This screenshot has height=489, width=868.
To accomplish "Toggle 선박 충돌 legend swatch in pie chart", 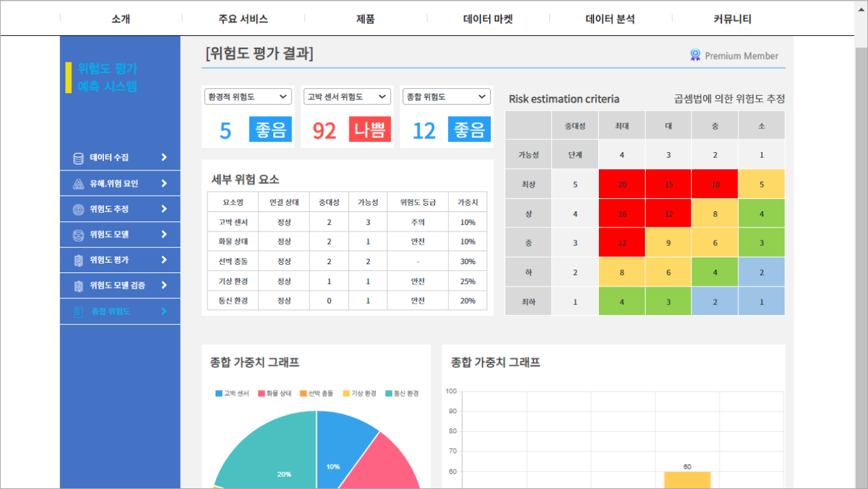I will tap(304, 393).
